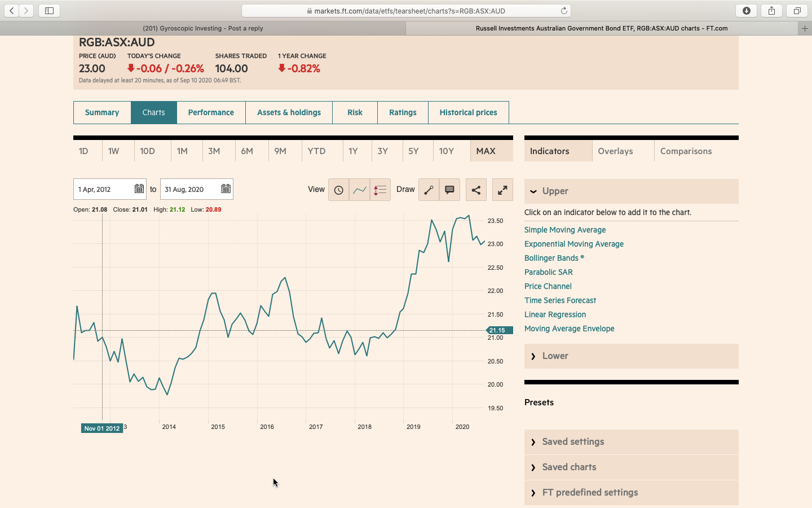
Task: Click the annotation comment icon
Action: pyautogui.click(x=449, y=190)
